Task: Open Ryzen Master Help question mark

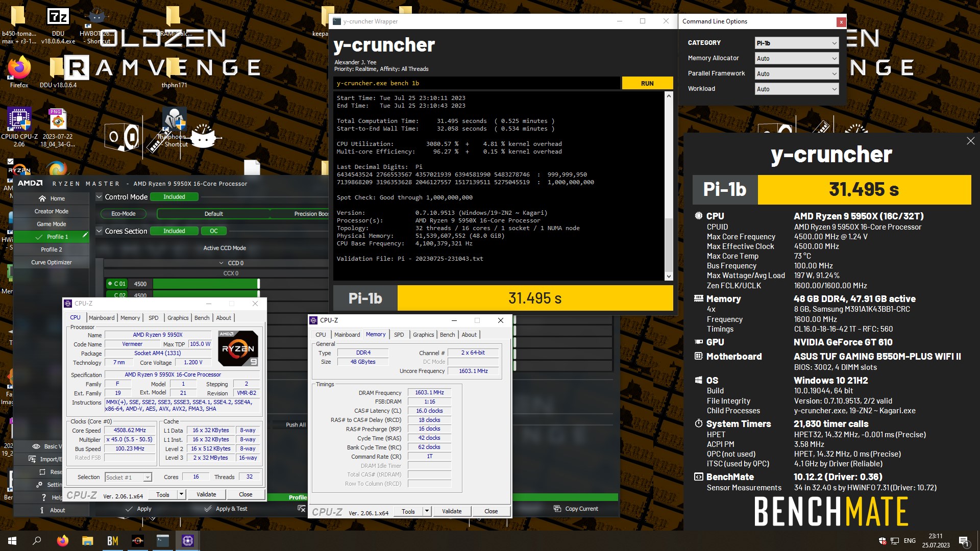Action: tap(43, 497)
